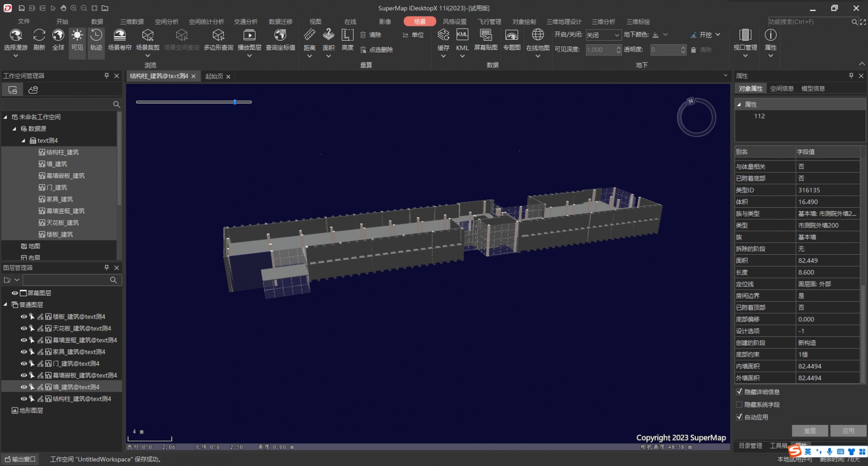Open the 飞行管理 ribbon tab

click(x=489, y=21)
